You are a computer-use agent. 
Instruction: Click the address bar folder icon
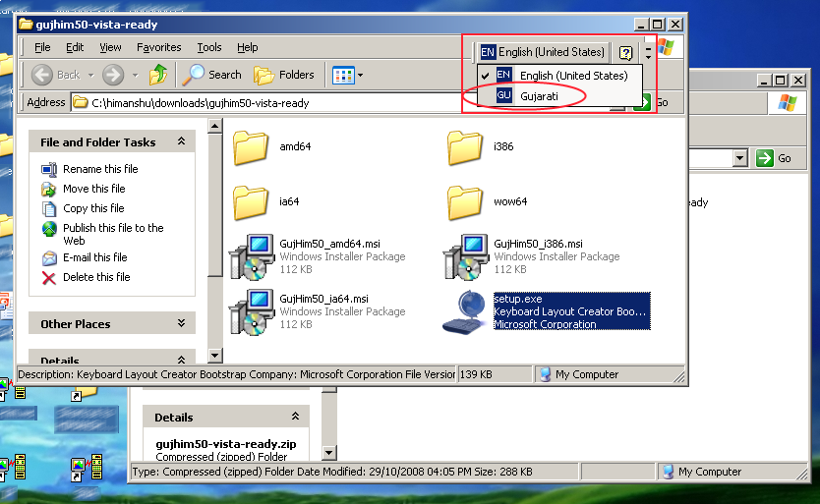pyautogui.click(x=80, y=102)
